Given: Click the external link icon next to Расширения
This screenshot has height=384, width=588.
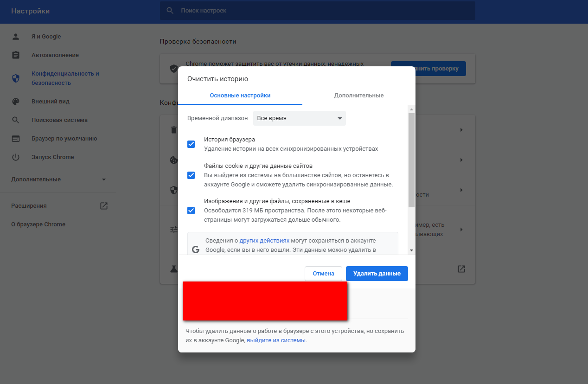Looking at the screenshot, I should (x=104, y=206).
